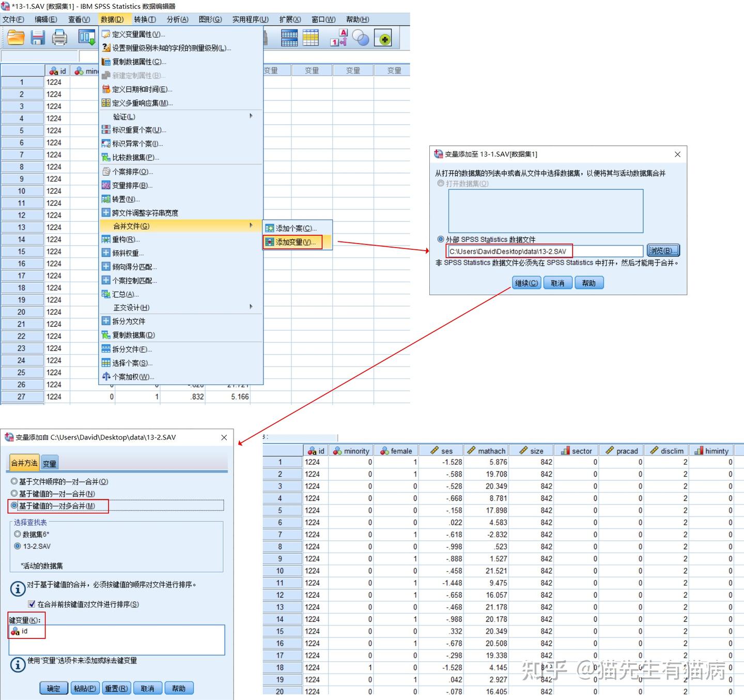Click the green plus Insert Variable icon
This screenshot has height=700, width=744.
coord(383,37)
